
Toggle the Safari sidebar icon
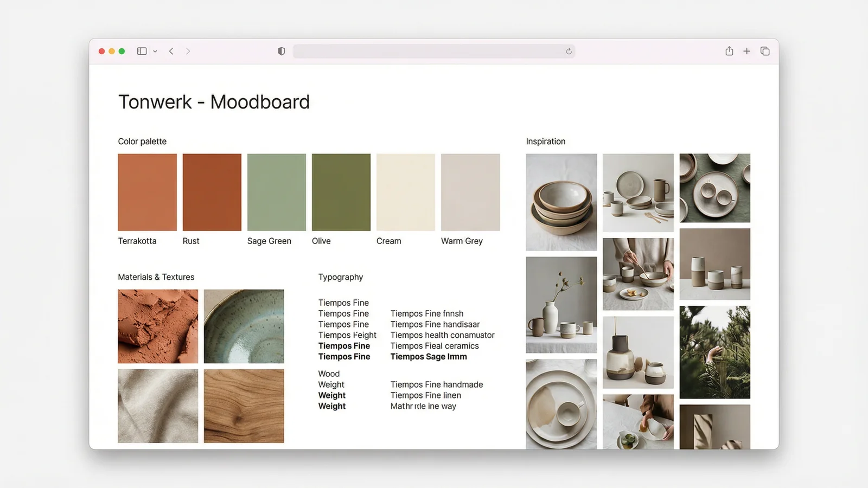pyautogui.click(x=141, y=51)
